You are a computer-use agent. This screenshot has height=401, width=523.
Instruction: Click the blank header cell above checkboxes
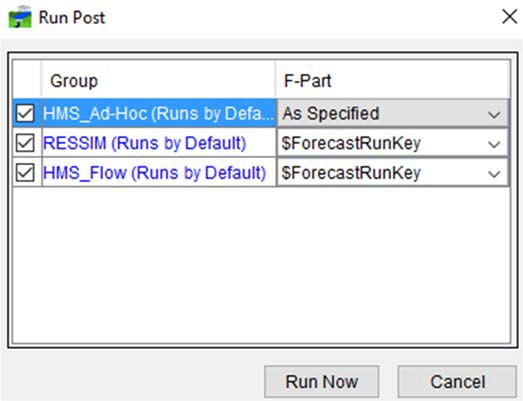pos(27,80)
